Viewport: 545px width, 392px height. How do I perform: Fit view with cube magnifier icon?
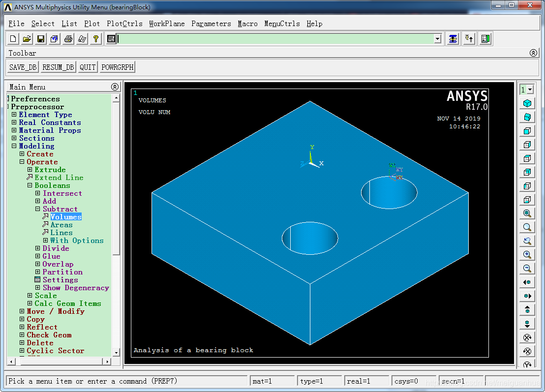pyautogui.click(x=527, y=213)
